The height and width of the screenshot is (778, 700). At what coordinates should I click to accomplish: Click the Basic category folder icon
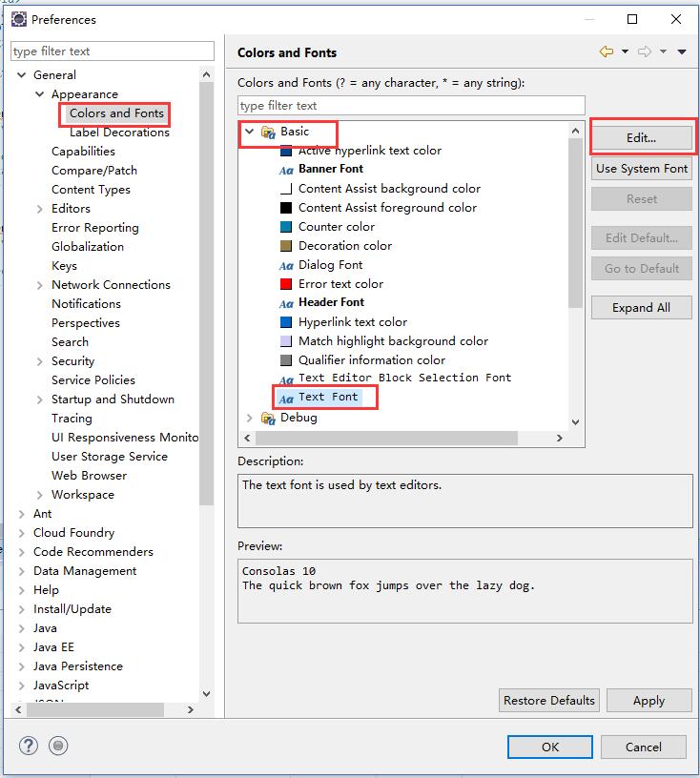[x=268, y=132]
